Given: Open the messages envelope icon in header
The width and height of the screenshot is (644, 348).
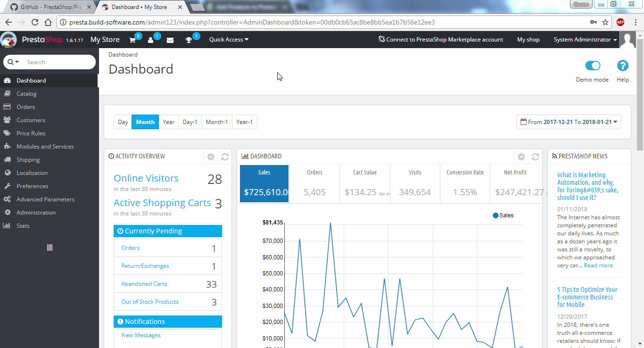Looking at the screenshot, I should (x=170, y=40).
